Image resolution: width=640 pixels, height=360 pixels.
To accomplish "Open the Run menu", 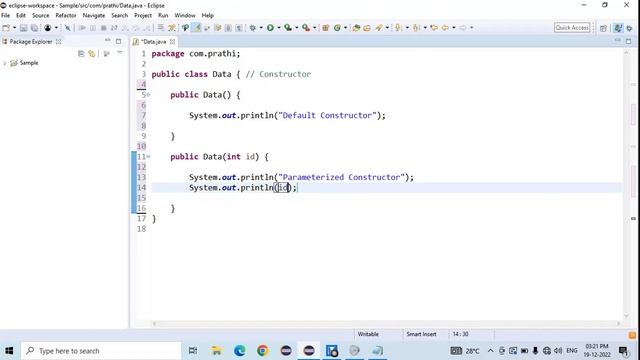I will 163,15.
